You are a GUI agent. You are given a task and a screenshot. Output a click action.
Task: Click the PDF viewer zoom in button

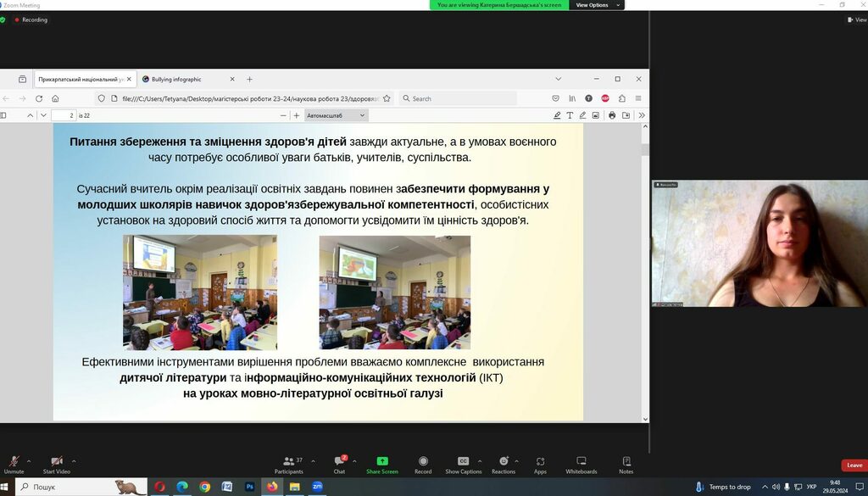click(x=297, y=115)
